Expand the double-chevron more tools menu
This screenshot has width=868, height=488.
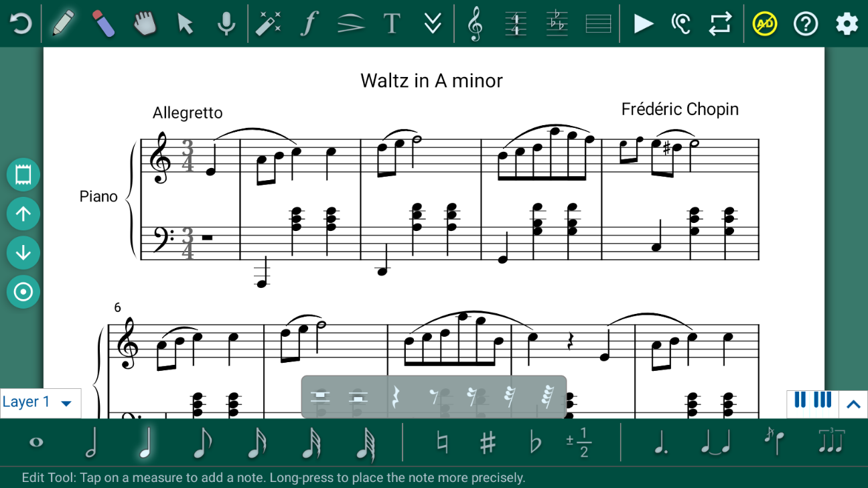[433, 24]
